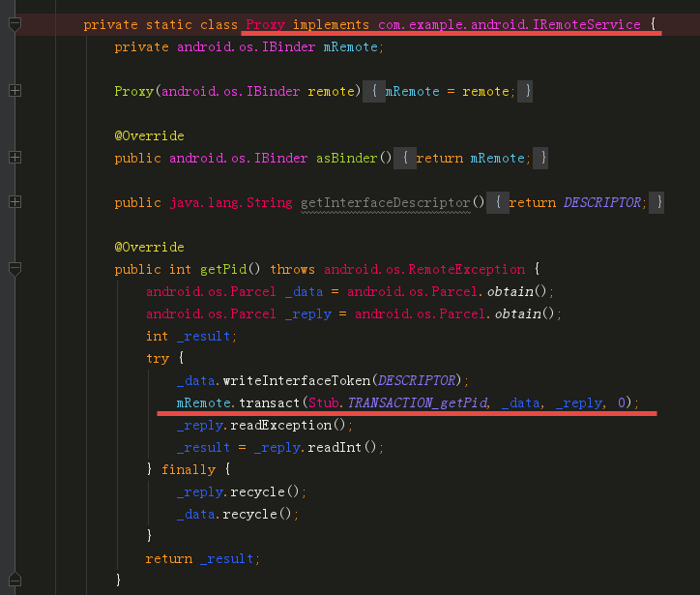Viewport: 700px width, 595px height.
Task: Expand the Proxy constructor fold marker
Action: point(15,91)
